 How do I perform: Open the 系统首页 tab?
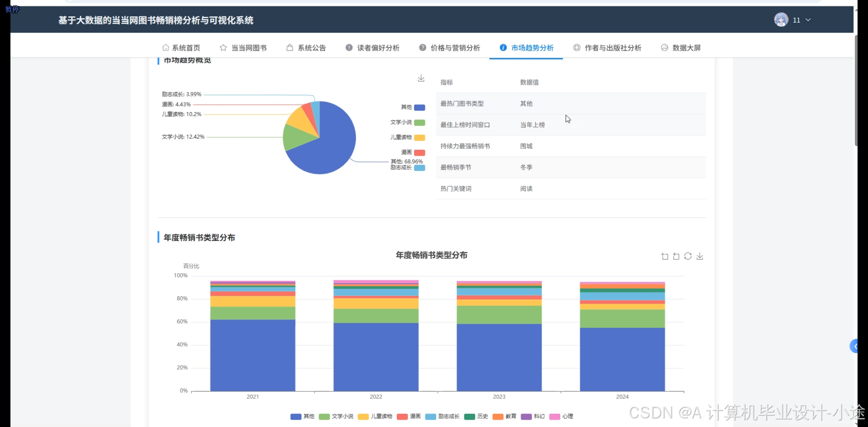[x=181, y=48]
